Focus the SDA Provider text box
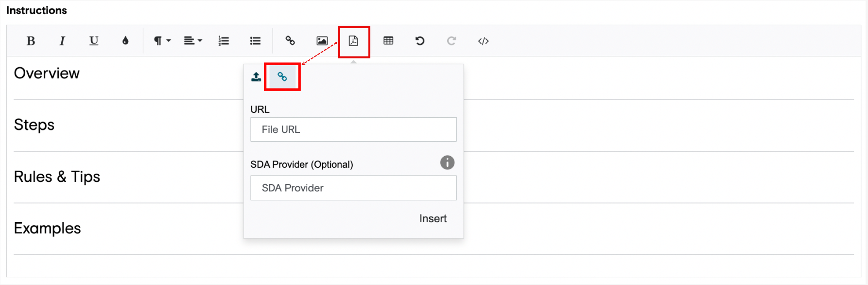 point(353,188)
